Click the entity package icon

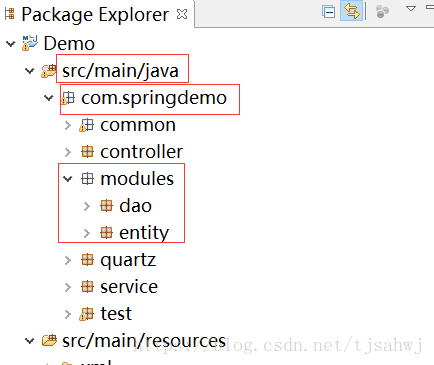click(x=106, y=233)
